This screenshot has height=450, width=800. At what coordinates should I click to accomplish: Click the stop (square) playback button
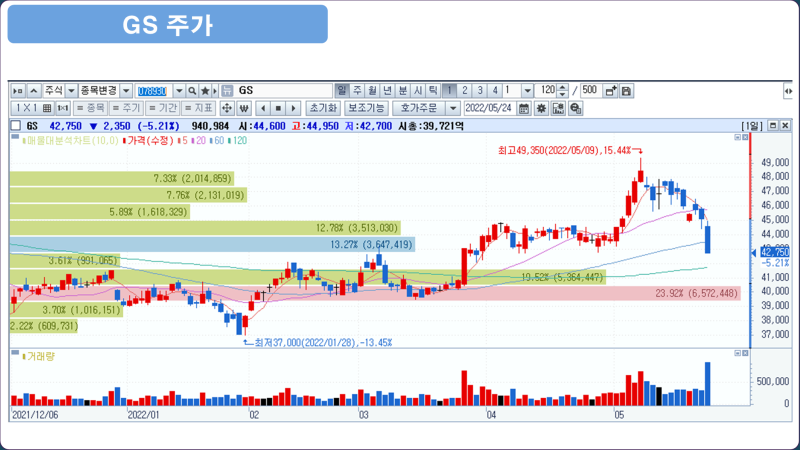(x=278, y=108)
